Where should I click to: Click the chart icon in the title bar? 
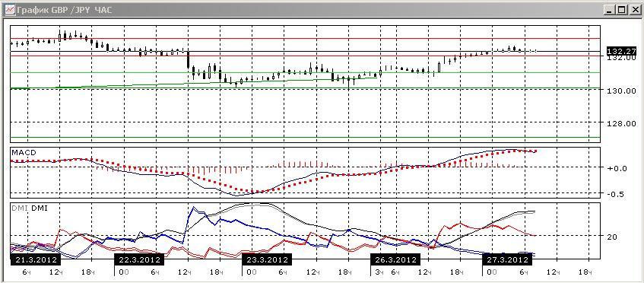coord(9,9)
